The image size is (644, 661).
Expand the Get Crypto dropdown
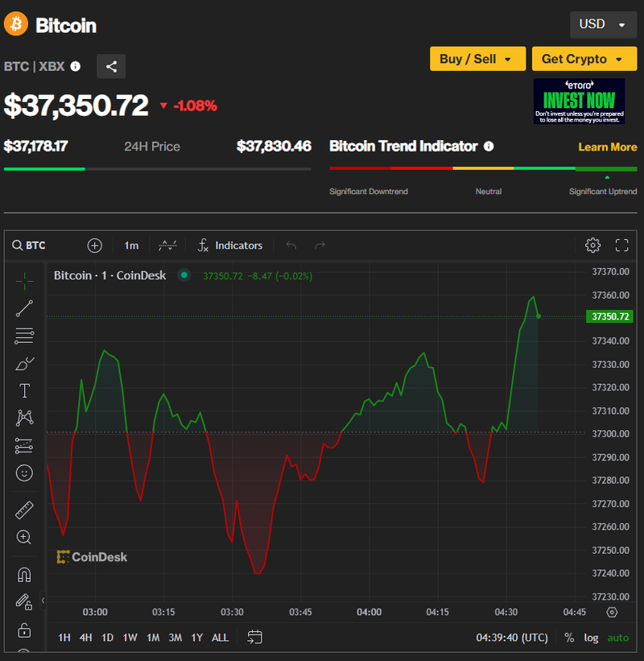(583, 59)
